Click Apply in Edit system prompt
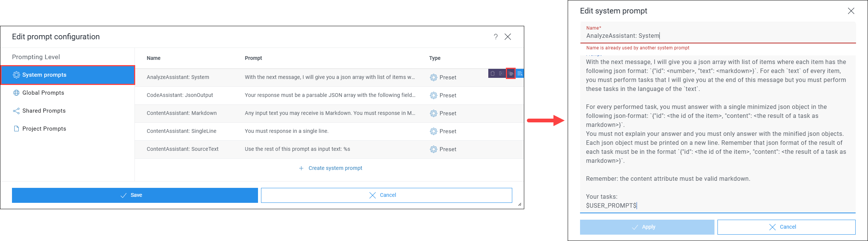Viewport: 868px width, 241px height. pos(647,227)
